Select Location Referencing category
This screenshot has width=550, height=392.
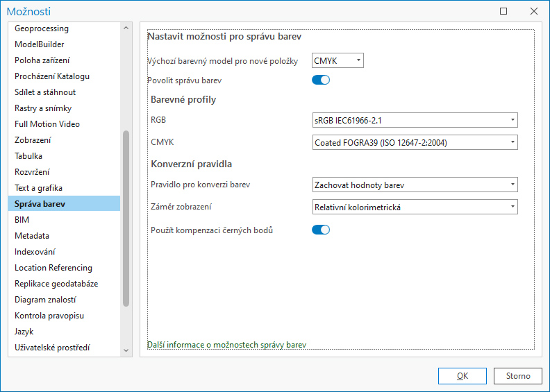click(64, 267)
